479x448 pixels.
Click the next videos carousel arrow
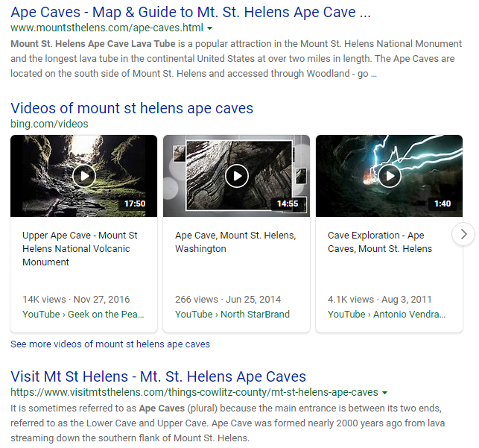463,234
